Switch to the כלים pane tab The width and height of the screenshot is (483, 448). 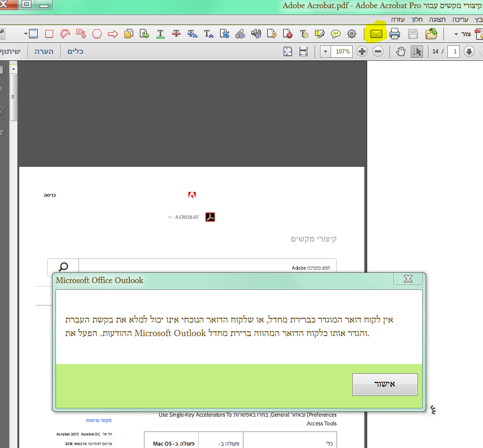[x=75, y=52]
